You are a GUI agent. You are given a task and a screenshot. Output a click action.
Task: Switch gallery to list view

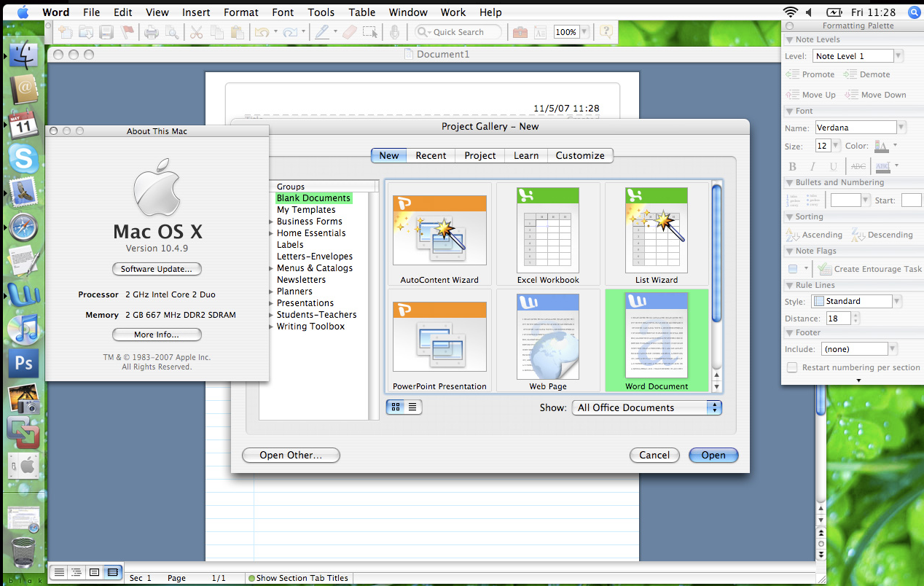[412, 407]
